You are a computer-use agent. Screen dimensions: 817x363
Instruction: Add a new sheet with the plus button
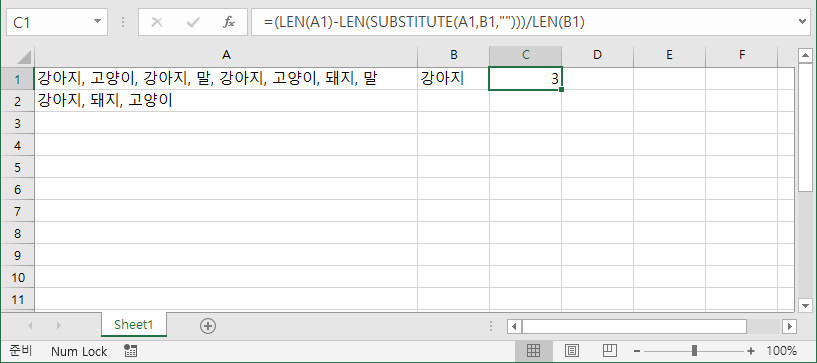tap(208, 326)
